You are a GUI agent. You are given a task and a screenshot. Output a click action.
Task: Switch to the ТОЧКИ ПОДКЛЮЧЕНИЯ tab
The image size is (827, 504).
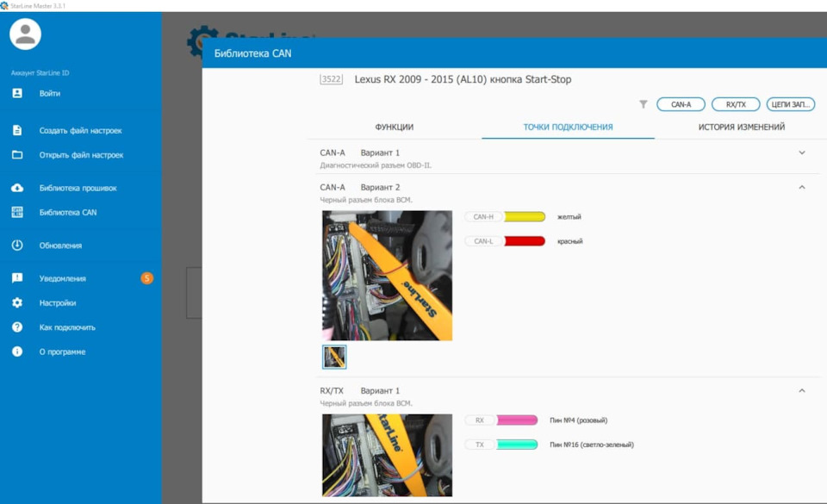pyautogui.click(x=568, y=127)
